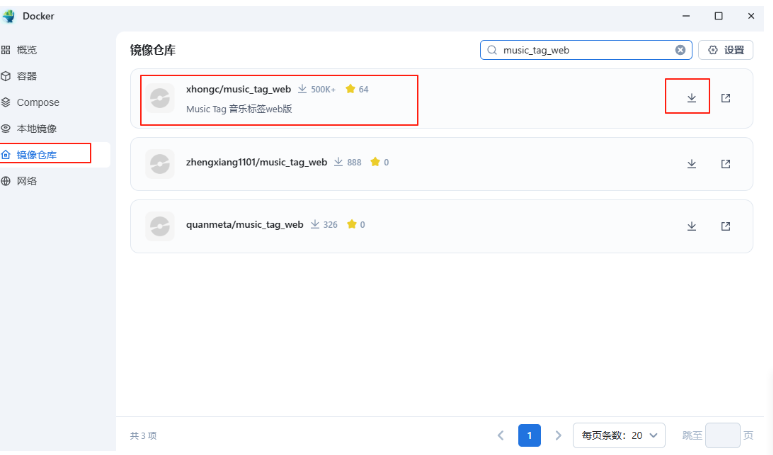Go to Compose section
Image resolution: width=773 pixels, height=455 pixels.
(x=37, y=102)
